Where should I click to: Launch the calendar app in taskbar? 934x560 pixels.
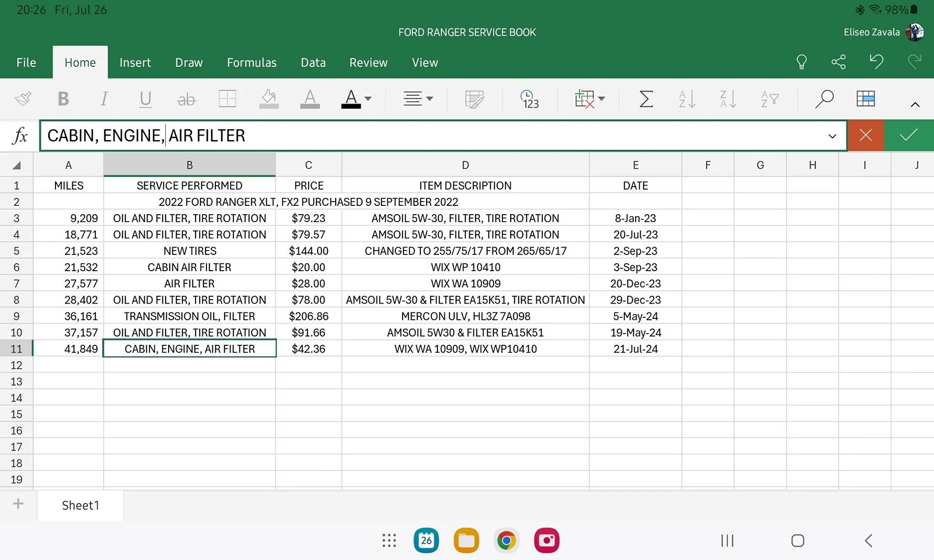tap(426, 540)
